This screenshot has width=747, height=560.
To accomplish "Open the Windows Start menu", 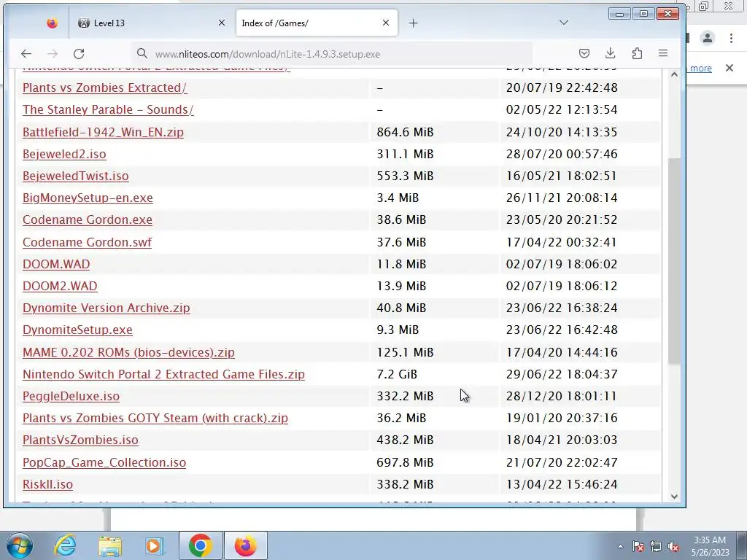I will pos(19,545).
